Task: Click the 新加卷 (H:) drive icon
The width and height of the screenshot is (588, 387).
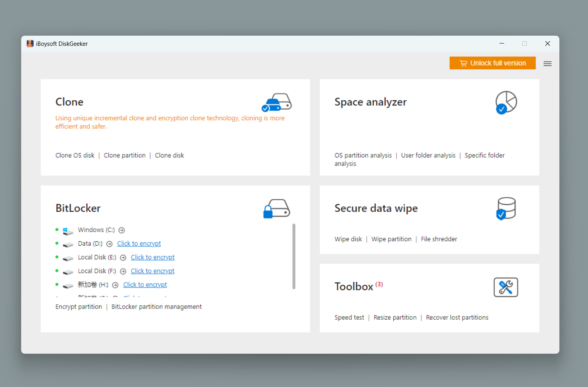Action: [68, 286]
